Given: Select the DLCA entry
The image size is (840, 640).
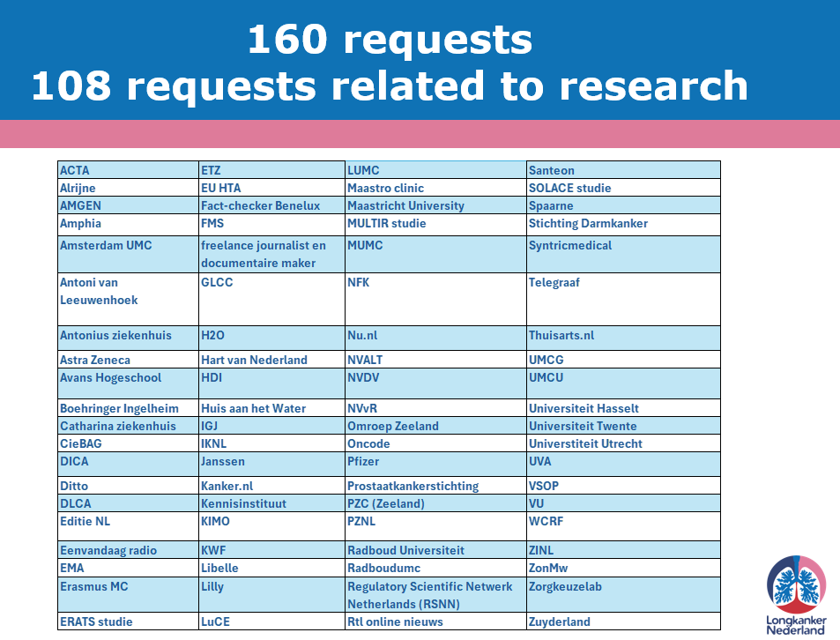Looking at the screenshot, I should click(128, 502).
